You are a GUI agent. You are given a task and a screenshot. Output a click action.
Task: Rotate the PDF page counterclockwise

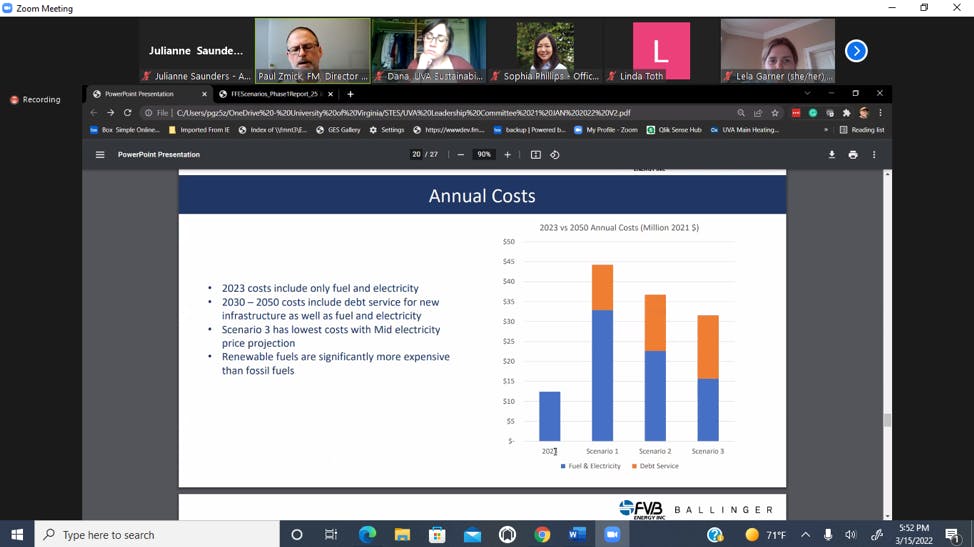pos(555,155)
